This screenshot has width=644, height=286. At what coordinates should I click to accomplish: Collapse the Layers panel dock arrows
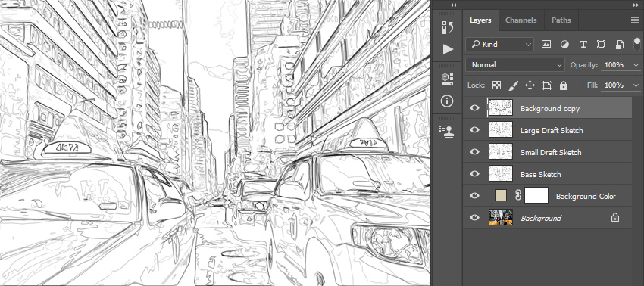(635, 5)
